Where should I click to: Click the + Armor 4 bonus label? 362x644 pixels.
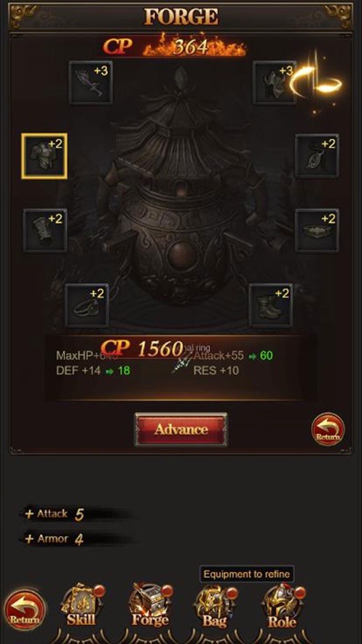[55, 539]
